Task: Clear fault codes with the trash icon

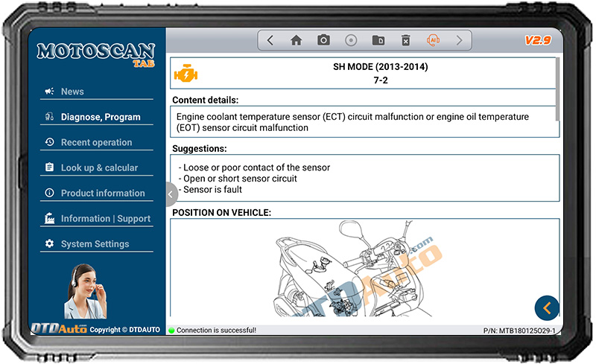Action: click(x=405, y=40)
